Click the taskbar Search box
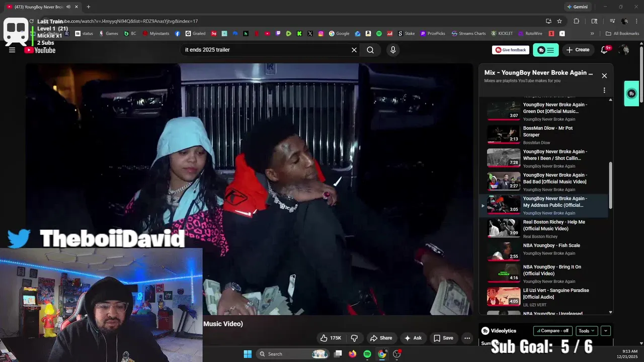 coord(293,354)
